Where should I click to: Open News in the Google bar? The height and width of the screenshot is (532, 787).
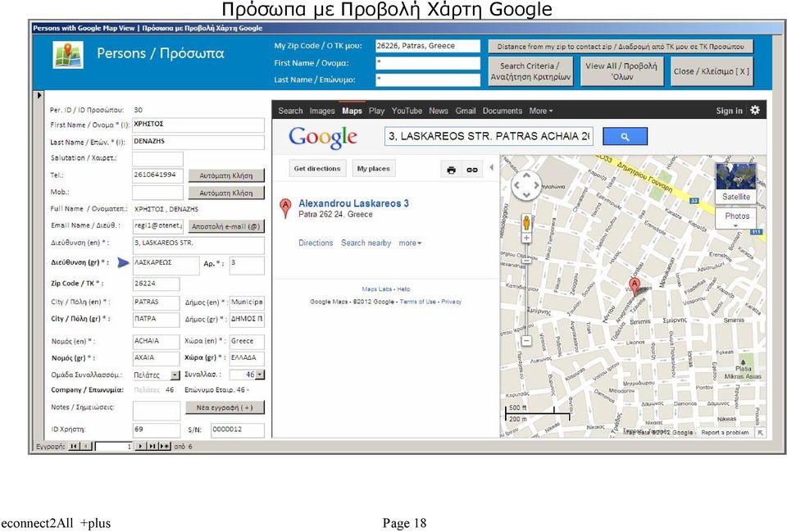438,111
